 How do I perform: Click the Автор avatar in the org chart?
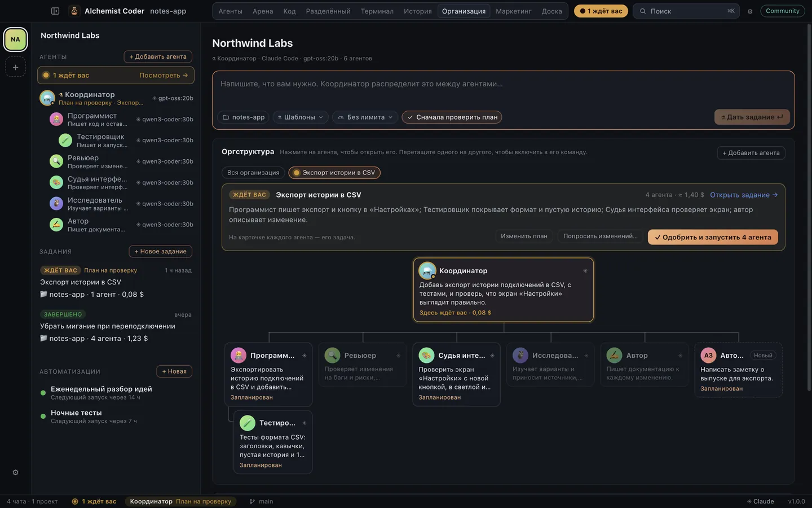614,355
